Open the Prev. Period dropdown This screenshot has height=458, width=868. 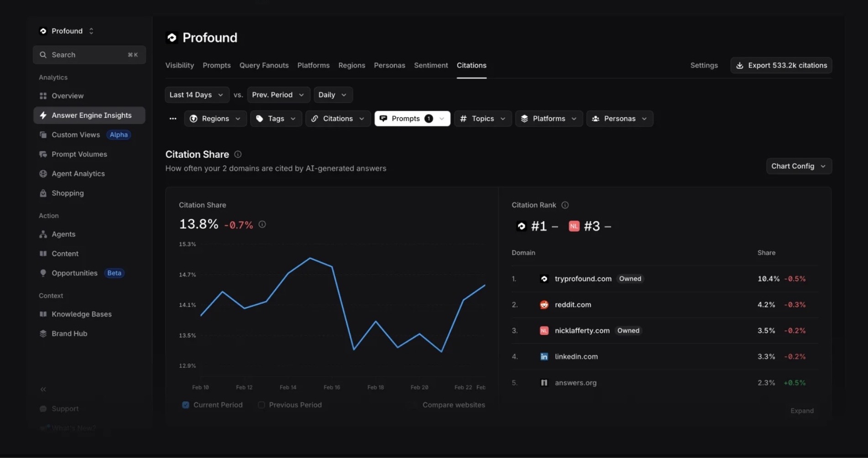[x=278, y=95]
